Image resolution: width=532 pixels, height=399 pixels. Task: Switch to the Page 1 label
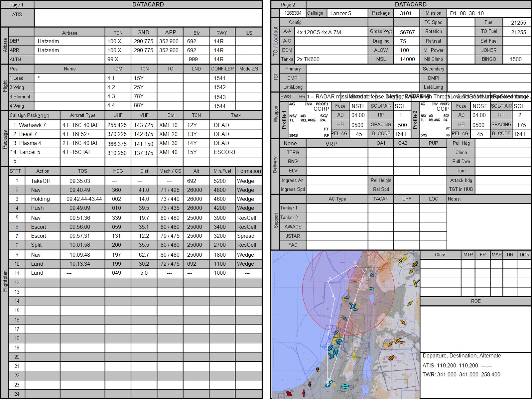pyautogui.click(x=17, y=5)
